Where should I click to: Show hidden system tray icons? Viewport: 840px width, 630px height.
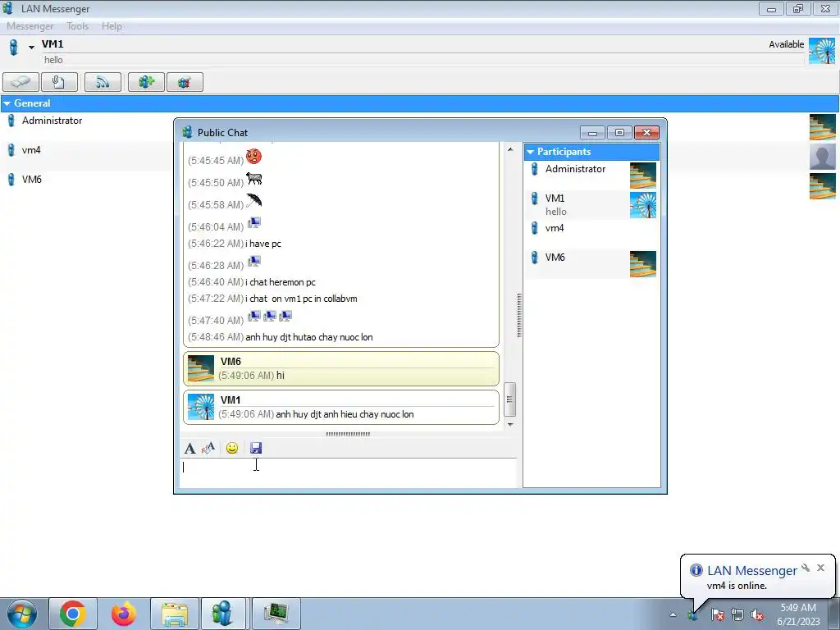pyautogui.click(x=673, y=615)
